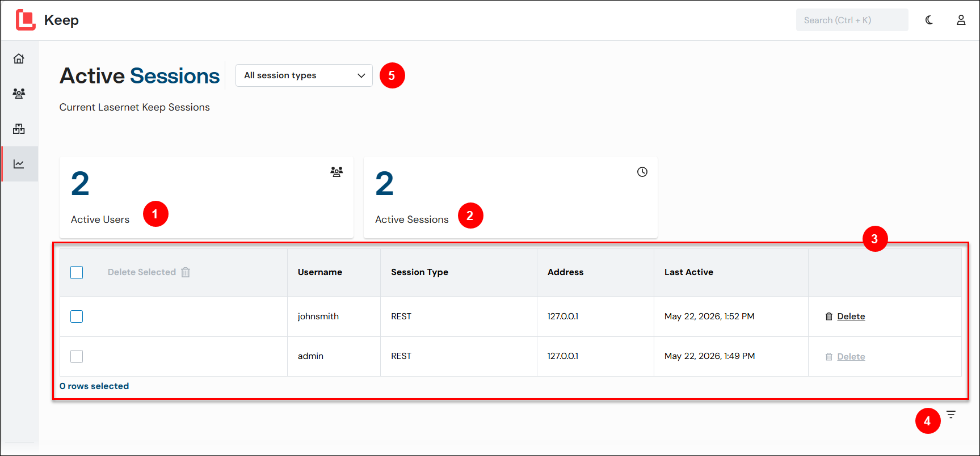Click the Keep logo icon

point(26,20)
